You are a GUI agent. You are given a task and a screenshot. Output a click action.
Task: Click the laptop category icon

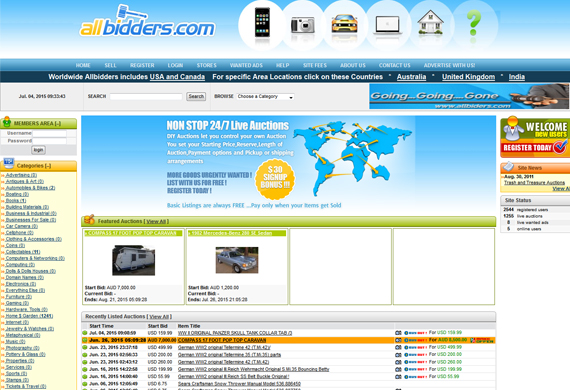click(387, 25)
